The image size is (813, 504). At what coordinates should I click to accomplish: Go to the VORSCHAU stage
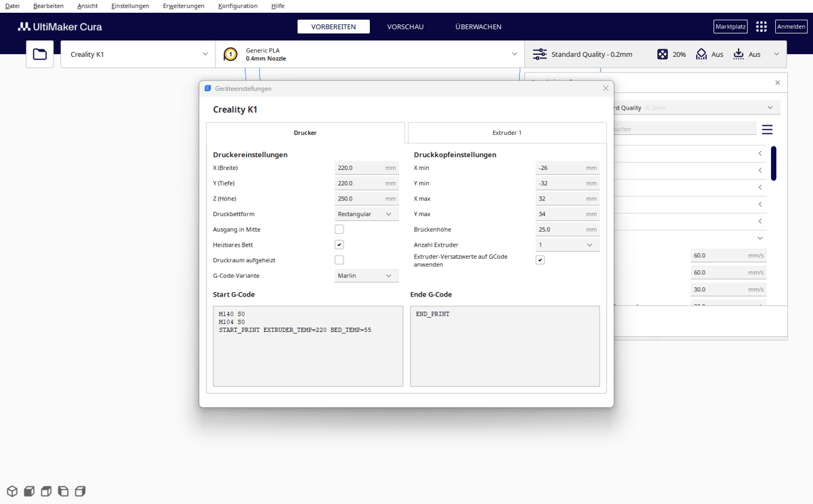tap(405, 26)
